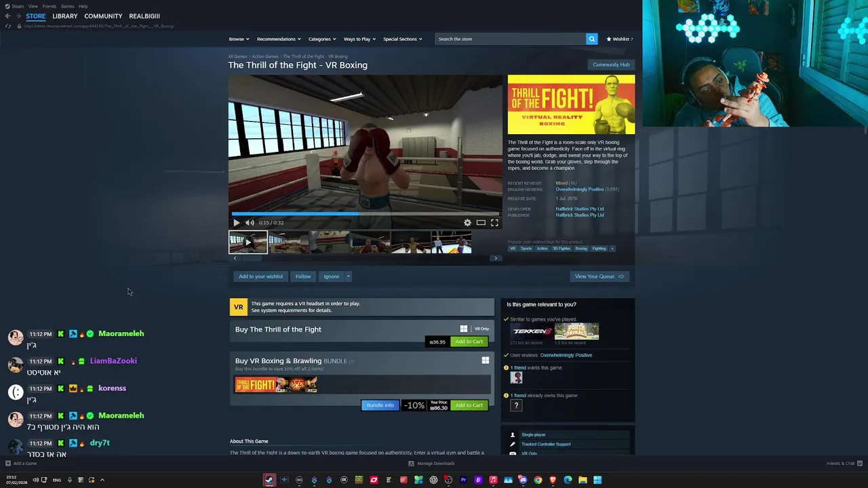This screenshot has width=868, height=488.
Task: Click the system tray volume icon
Action: coord(36,480)
